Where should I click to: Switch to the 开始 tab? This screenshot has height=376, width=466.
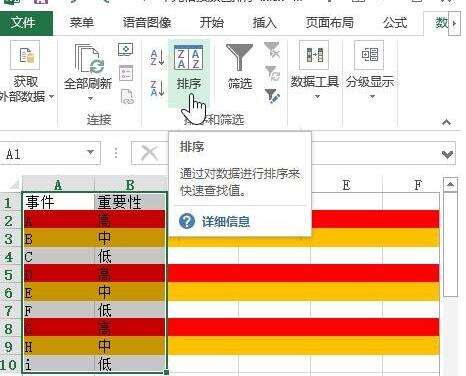(x=212, y=23)
